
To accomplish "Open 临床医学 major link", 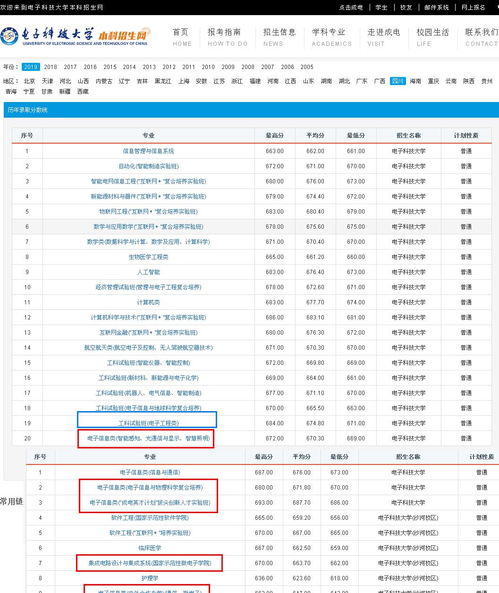I will [x=150, y=548].
